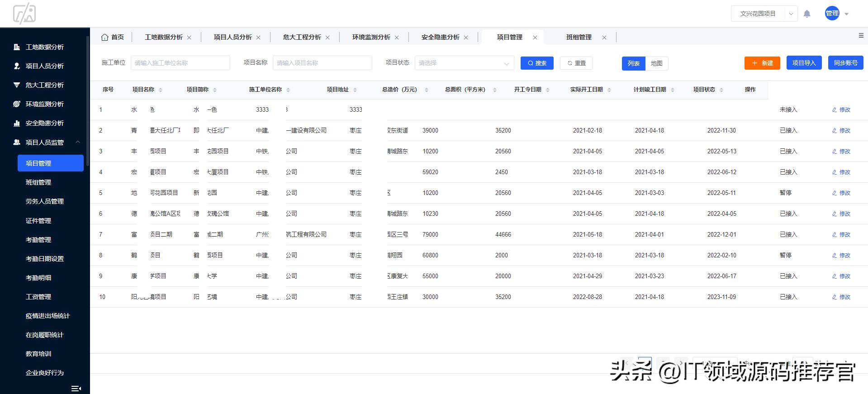Switch to 列表 list view

coord(634,63)
